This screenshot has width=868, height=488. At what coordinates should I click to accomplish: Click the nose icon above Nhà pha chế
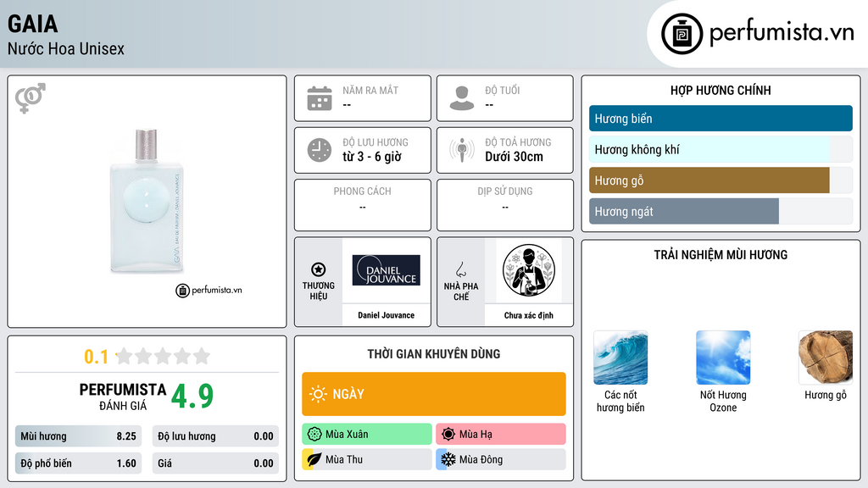(460, 269)
